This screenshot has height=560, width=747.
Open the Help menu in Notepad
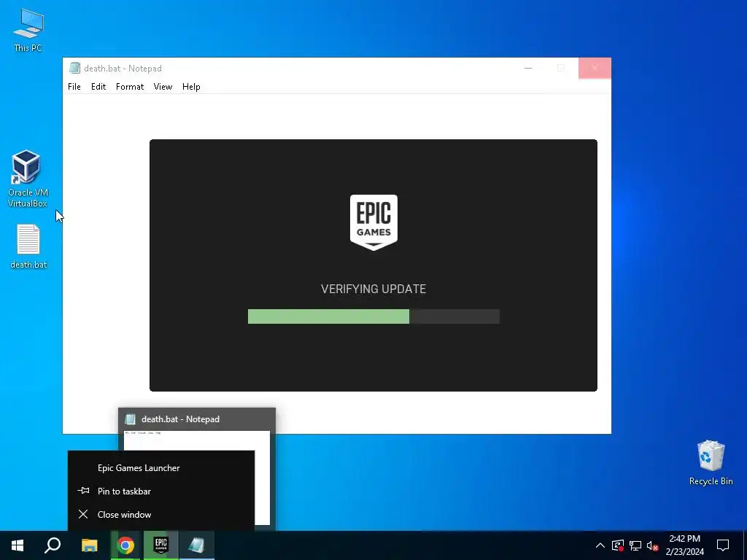point(191,87)
